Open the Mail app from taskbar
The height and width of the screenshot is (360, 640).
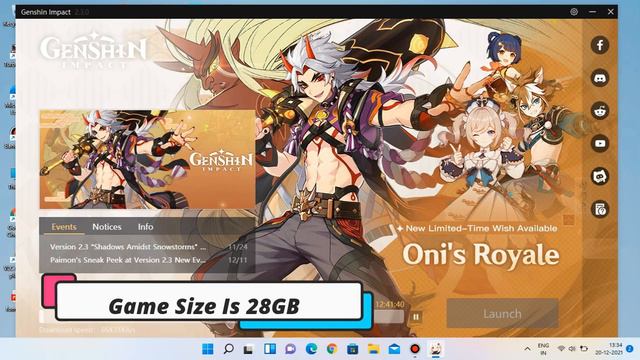coord(394,349)
